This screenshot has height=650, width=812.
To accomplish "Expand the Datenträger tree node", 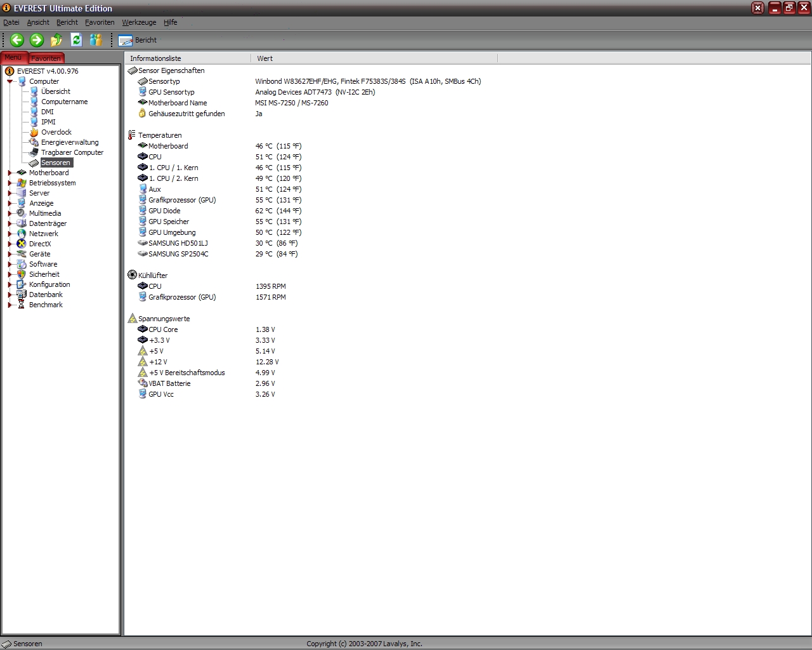I will click(x=10, y=223).
